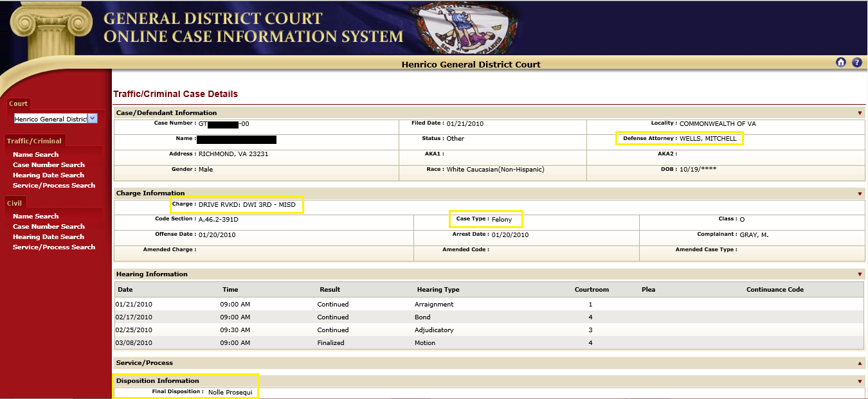
Task: Open Traffic/Criminal Name Search
Action: tap(35, 154)
